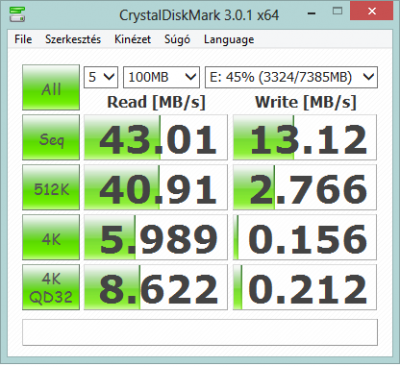The height and width of the screenshot is (366, 400).
Task: Maximize the CrystalDiskMark window
Action: [337, 11]
